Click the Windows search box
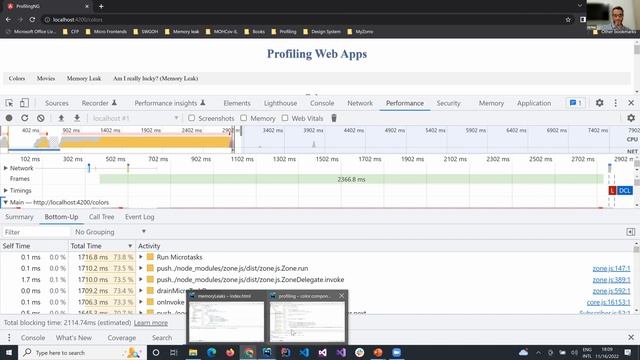The width and height of the screenshot is (640, 360). [x=82, y=352]
